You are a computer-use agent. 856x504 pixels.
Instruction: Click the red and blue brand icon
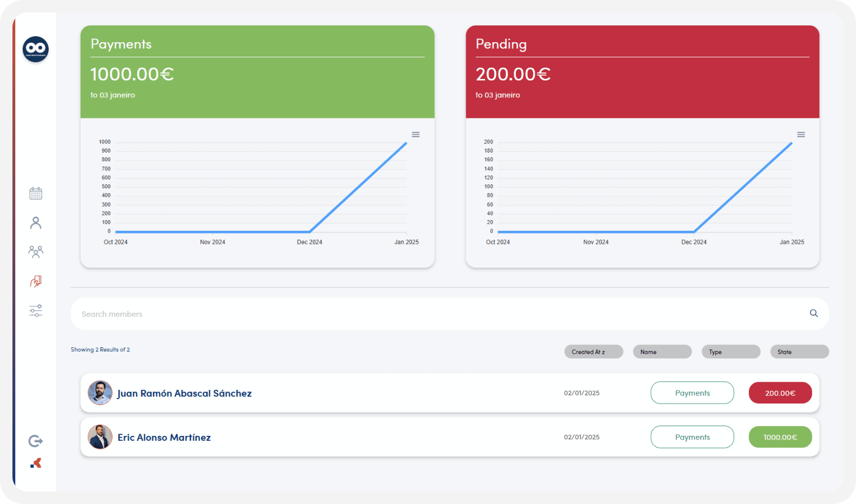(36, 463)
